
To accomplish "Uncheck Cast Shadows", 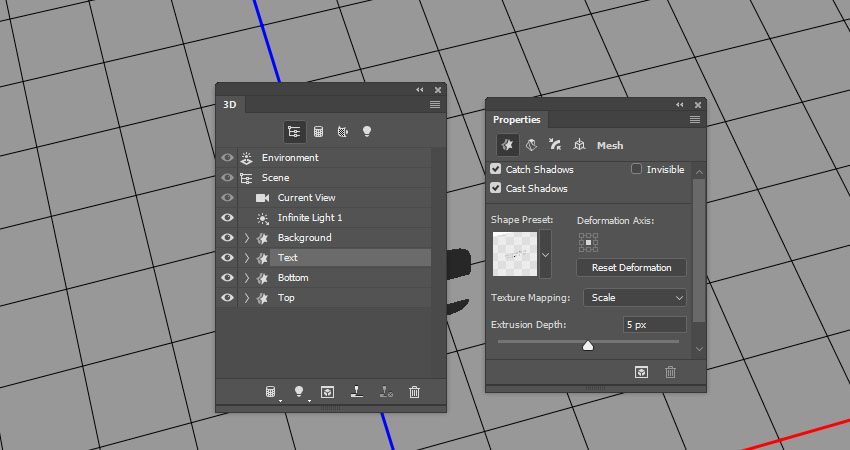I will click(495, 188).
